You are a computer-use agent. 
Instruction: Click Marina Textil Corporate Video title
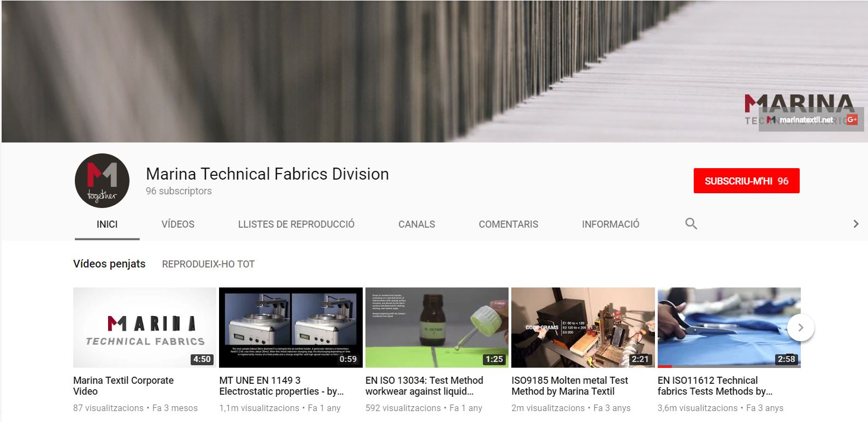click(x=123, y=386)
